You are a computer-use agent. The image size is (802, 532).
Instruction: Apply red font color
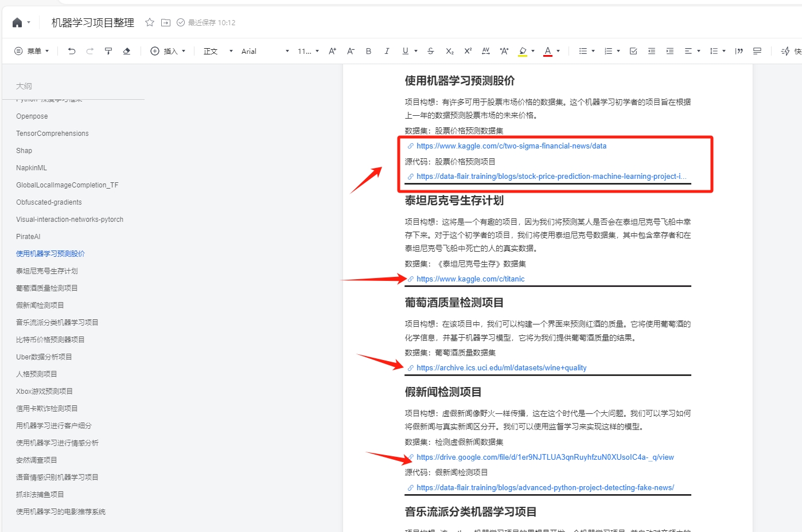coord(548,51)
